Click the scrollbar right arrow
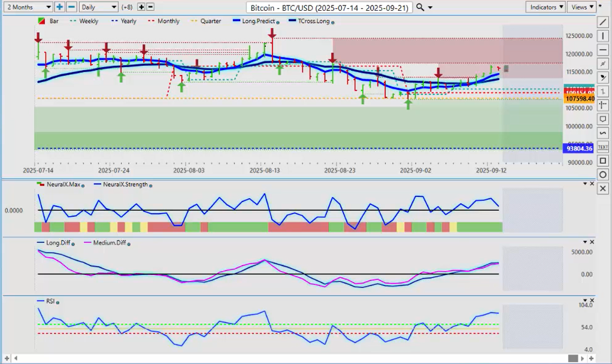612x364 pixels. 582,358
